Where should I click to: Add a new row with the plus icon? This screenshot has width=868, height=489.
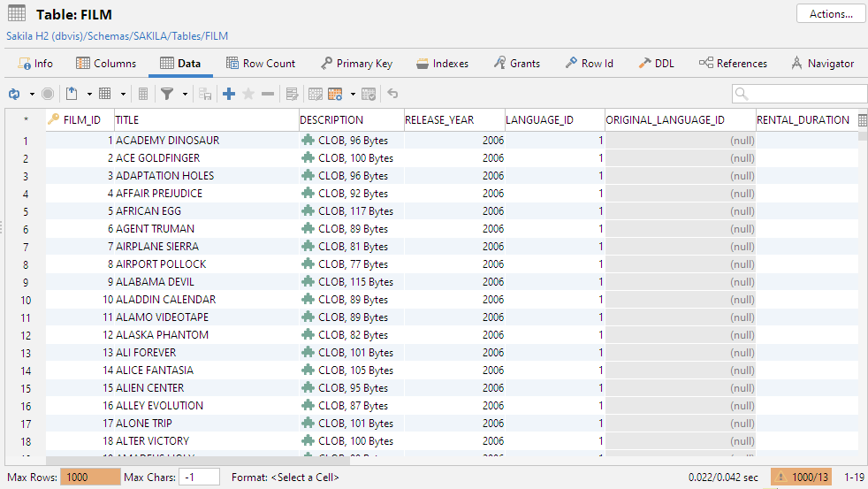pos(229,94)
